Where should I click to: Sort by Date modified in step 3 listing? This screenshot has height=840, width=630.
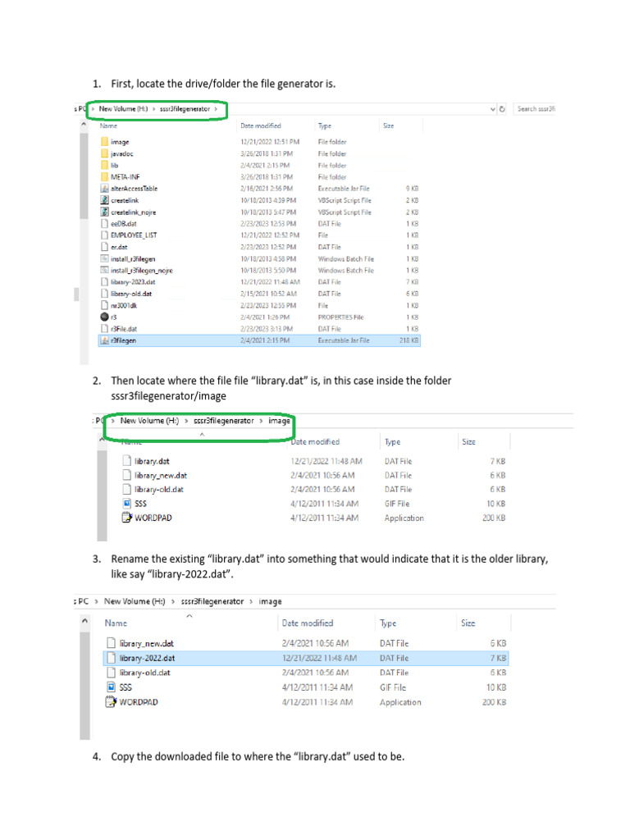click(308, 623)
